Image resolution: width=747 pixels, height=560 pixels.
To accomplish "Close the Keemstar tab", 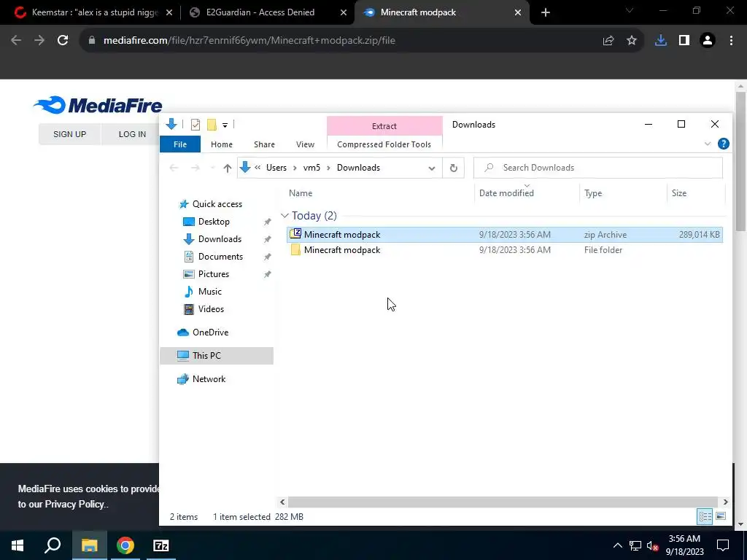I will pyautogui.click(x=169, y=13).
